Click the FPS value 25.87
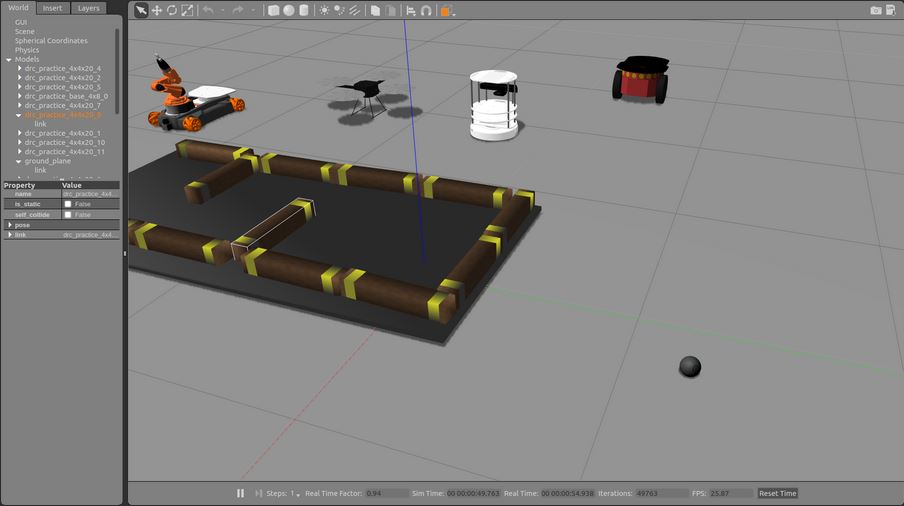Image resolution: width=904 pixels, height=506 pixels. pos(730,493)
